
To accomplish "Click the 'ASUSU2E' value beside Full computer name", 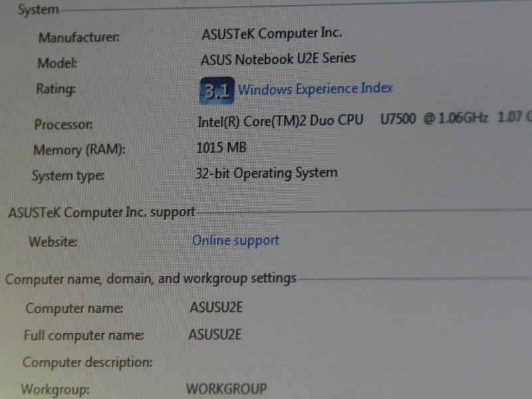I will [215, 334].
